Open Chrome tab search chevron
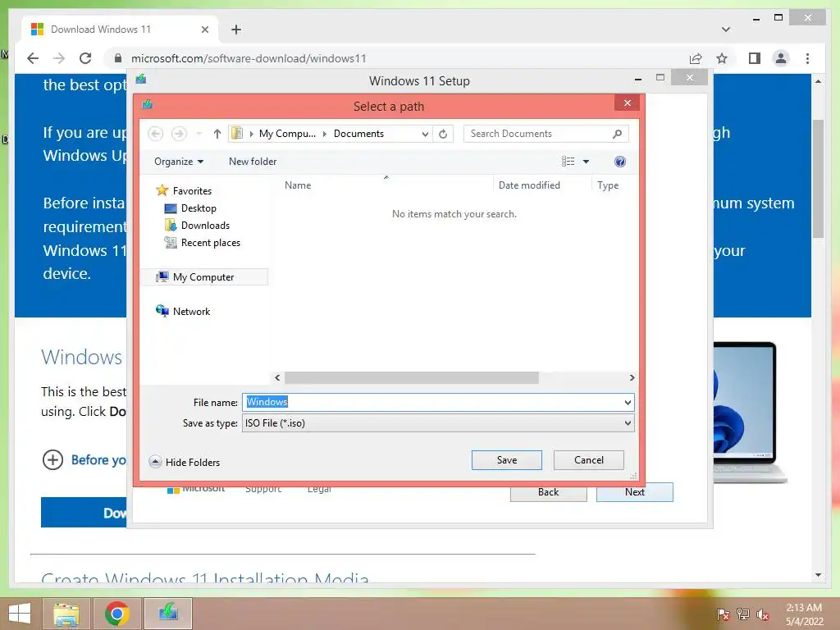The height and width of the screenshot is (630, 840). 726,30
